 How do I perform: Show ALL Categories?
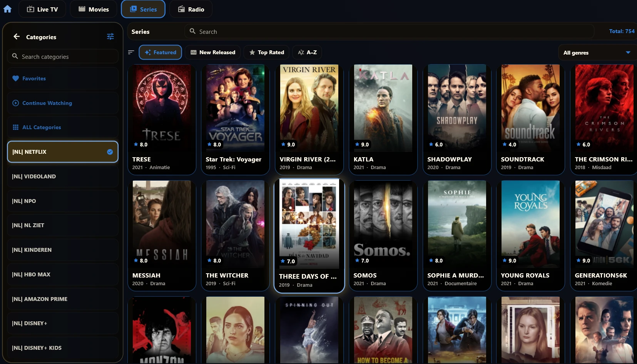point(62,127)
